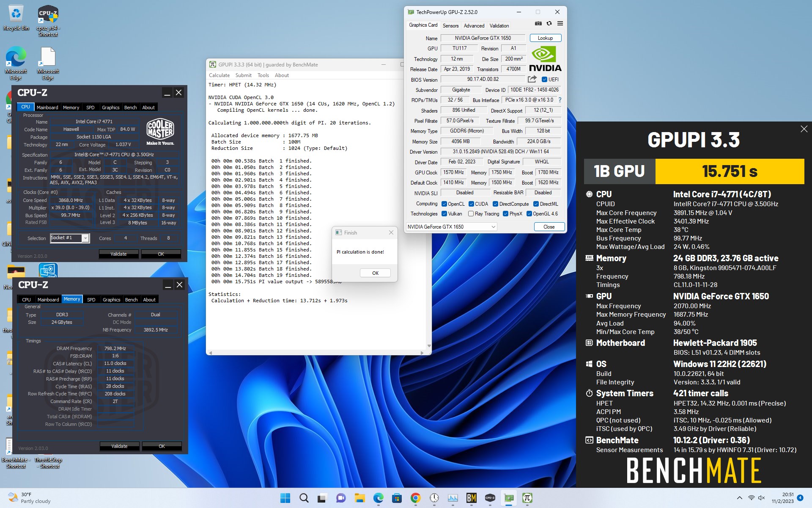The height and width of the screenshot is (508, 812).
Task: Switch to GPUPI pi taskbar icon
Action: 527,498
